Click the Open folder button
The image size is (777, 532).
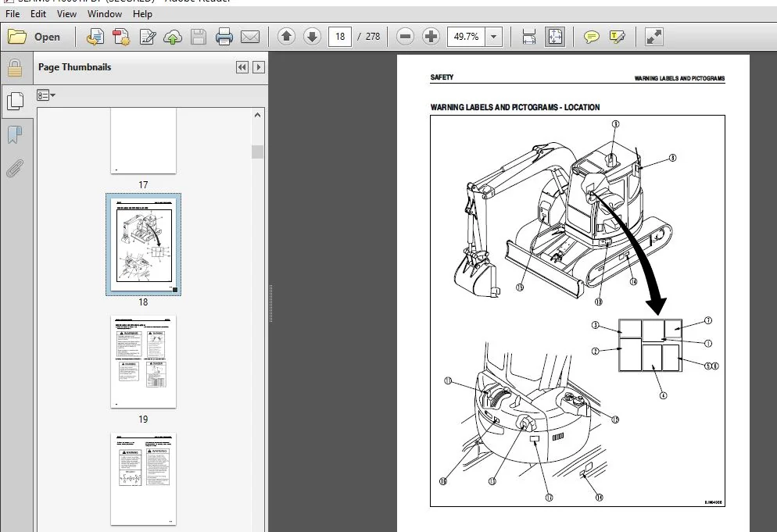pos(34,37)
